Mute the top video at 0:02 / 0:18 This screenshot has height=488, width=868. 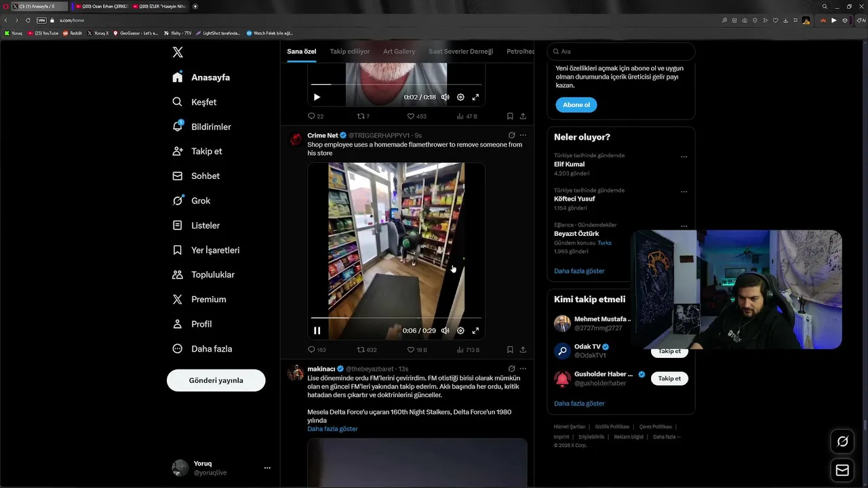tap(445, 97)
